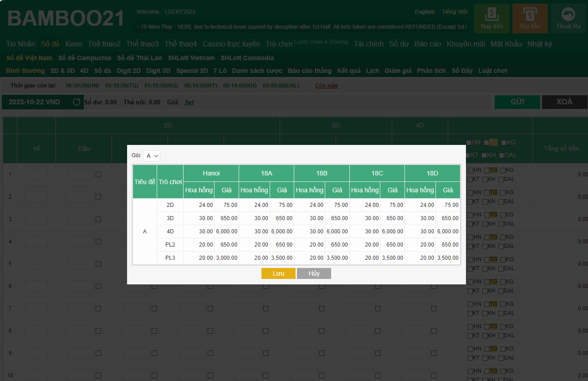The width and height of the screenshot is (588, 381).
Task: Click the GỬI submit button
Action: tap(517, 102)
